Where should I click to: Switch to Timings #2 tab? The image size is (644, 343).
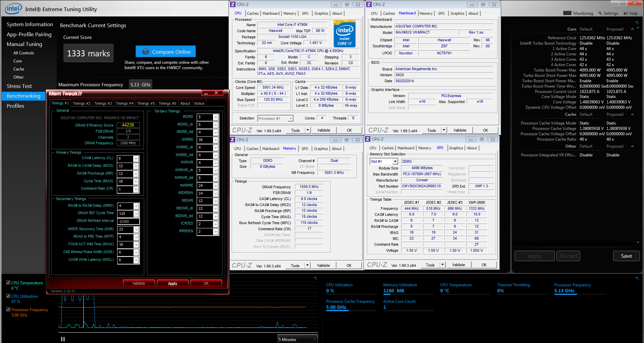[82, 103]
